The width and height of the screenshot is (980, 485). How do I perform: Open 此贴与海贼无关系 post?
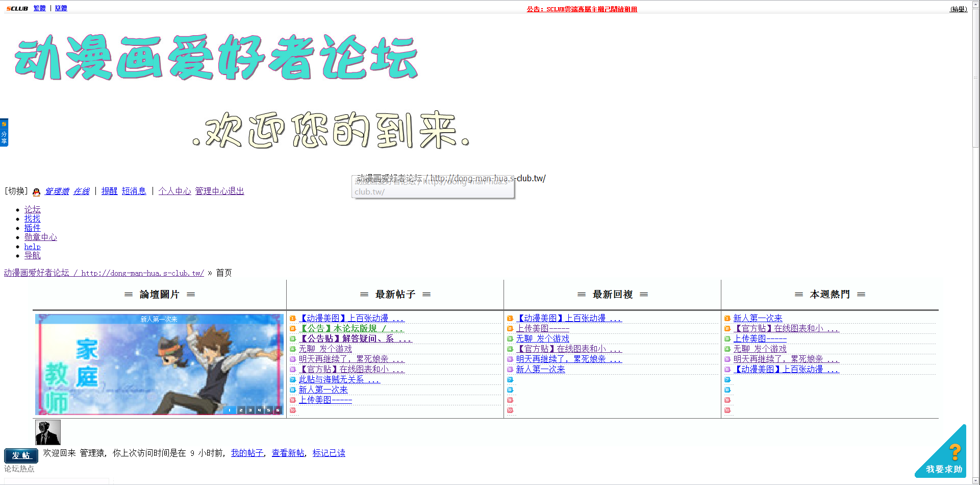[x=339, y=379]
